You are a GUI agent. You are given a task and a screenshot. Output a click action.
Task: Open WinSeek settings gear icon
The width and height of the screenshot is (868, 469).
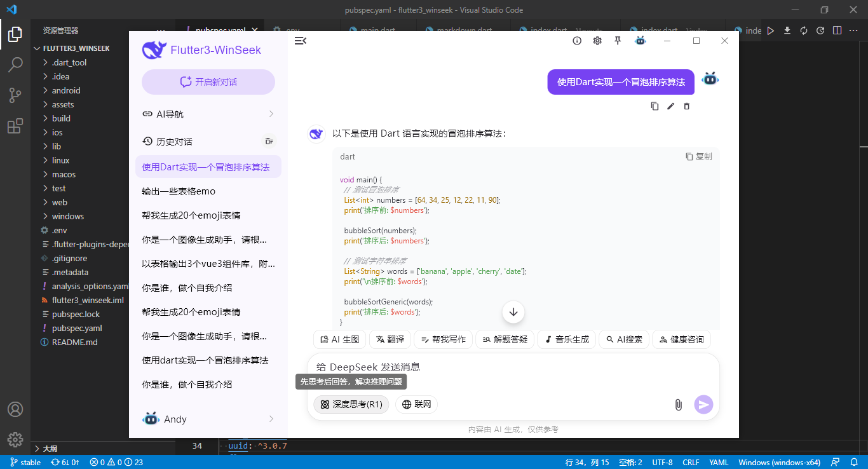597,41
